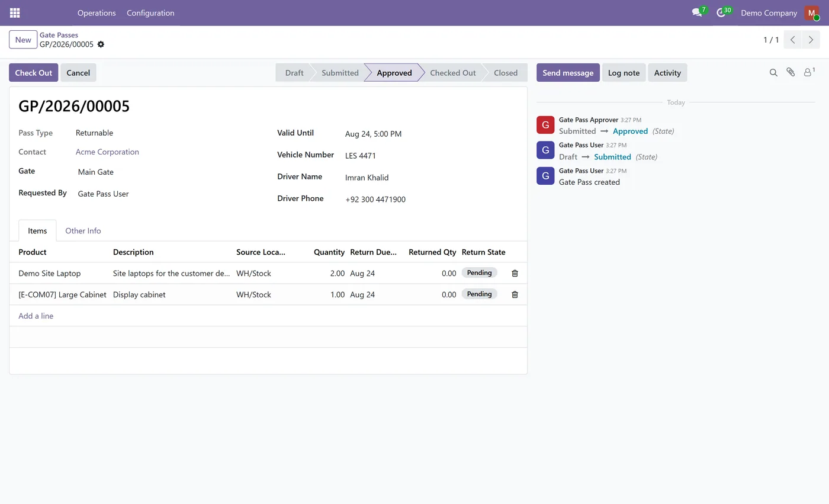Viewport: 829px width, 504px height.
Task: Click Closed status stage
Action: [506, 73]
